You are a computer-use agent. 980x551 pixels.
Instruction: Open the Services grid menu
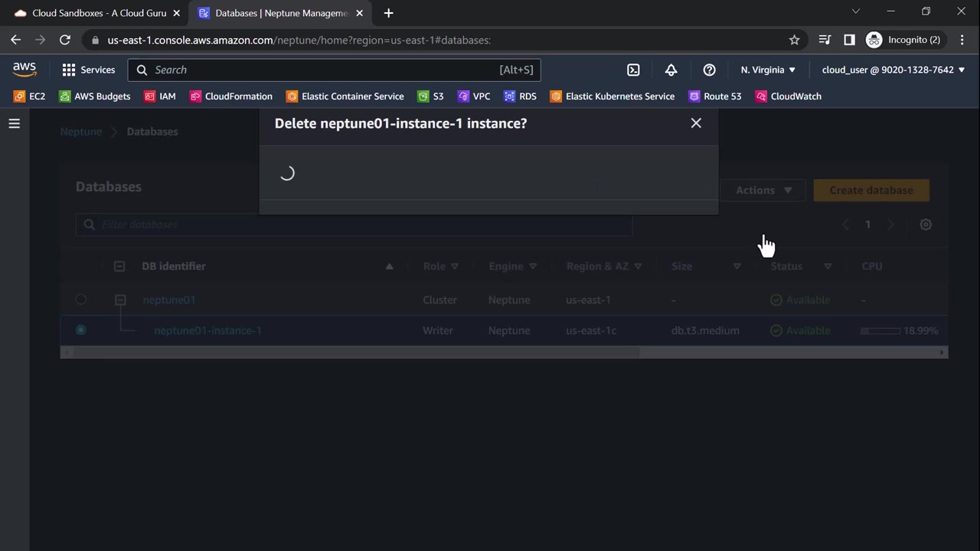88,70
